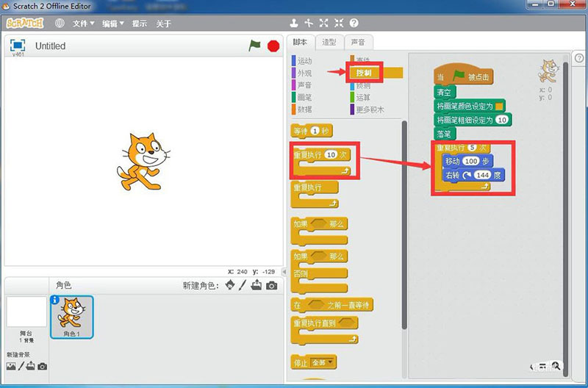Switch to the 脚本 tab
588x388 pixels.
[300, 43]
